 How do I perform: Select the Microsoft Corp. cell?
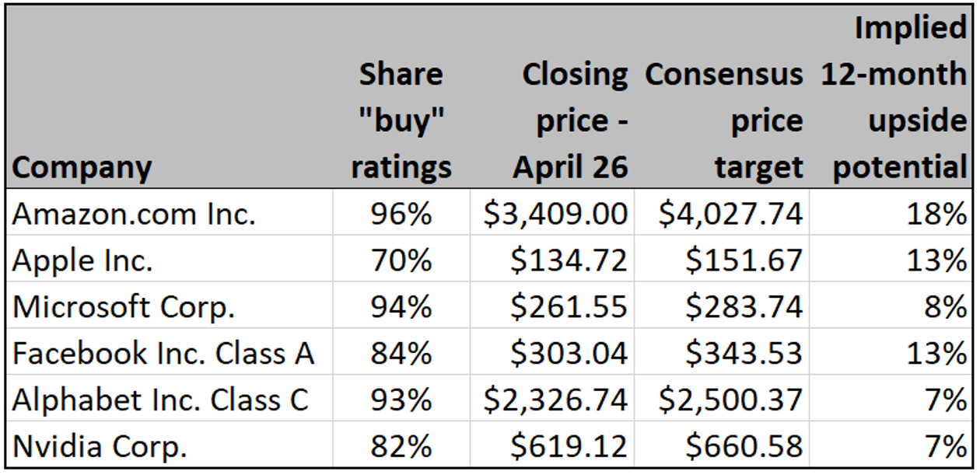pos(124,307)
